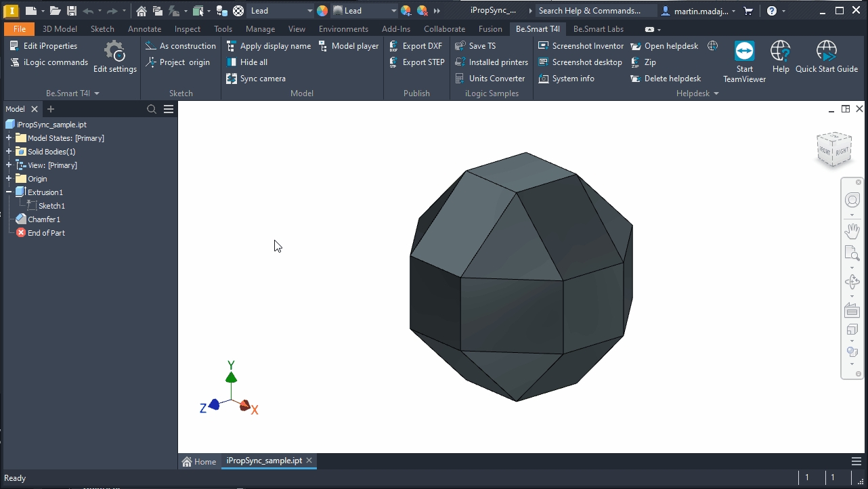
Task: Expand the Solid Bodies(1) node
Action: click(x=9, y=152)
